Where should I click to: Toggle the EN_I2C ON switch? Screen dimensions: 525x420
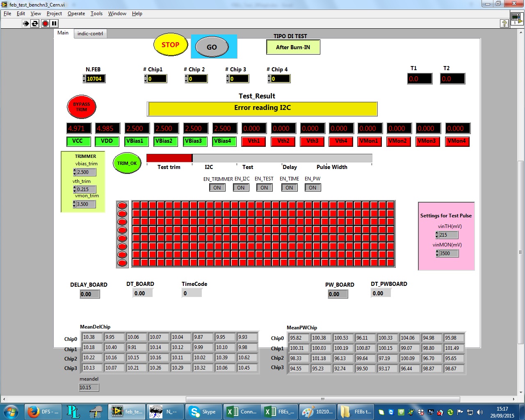point(241,188)
